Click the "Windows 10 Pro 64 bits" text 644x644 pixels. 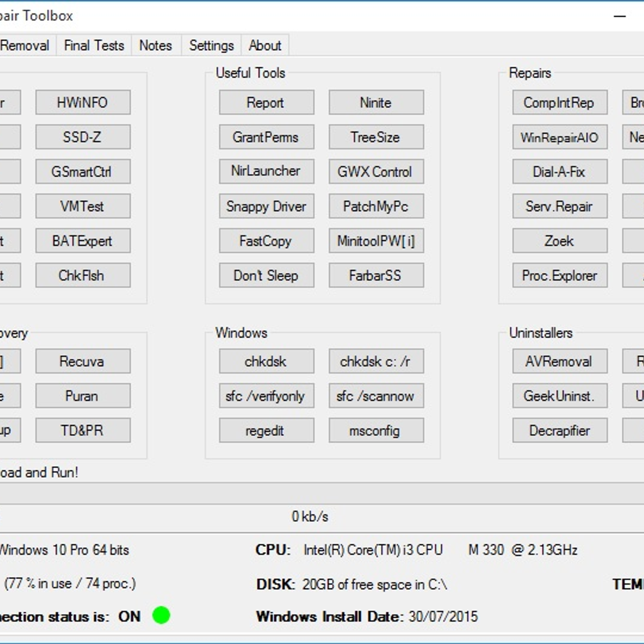(64, 550)
